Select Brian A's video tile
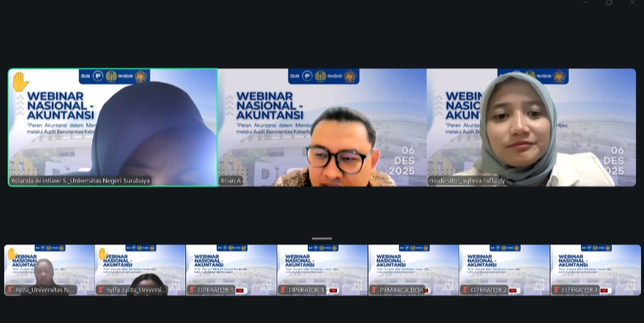Viewport: 644px width, 323px height. (x=322, y=127)
